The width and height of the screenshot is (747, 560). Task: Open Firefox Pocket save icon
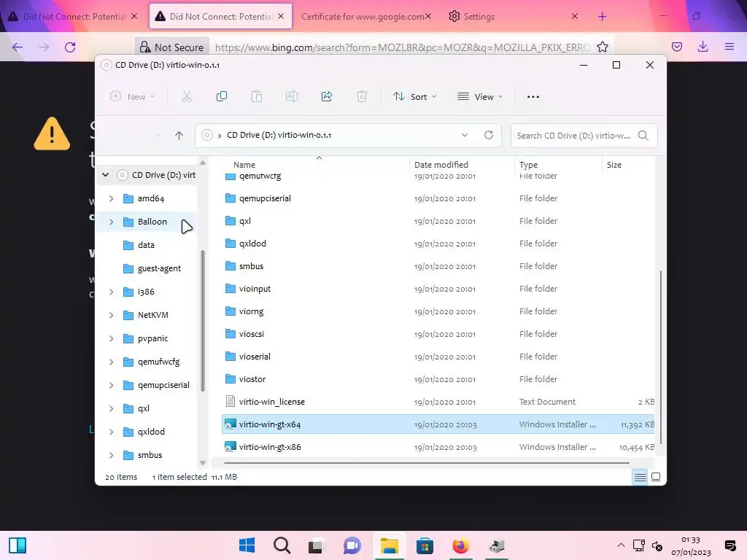tap(677, 47)
